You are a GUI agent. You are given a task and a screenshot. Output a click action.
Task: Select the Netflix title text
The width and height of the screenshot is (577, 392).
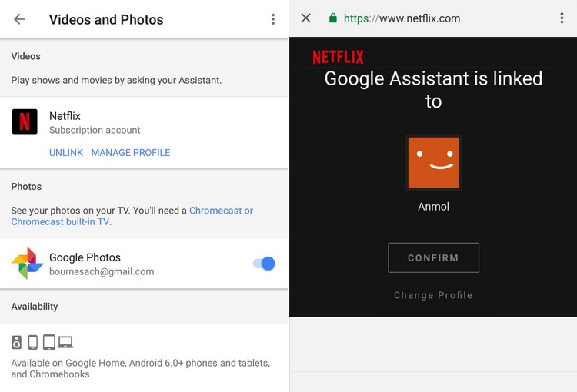65,116
